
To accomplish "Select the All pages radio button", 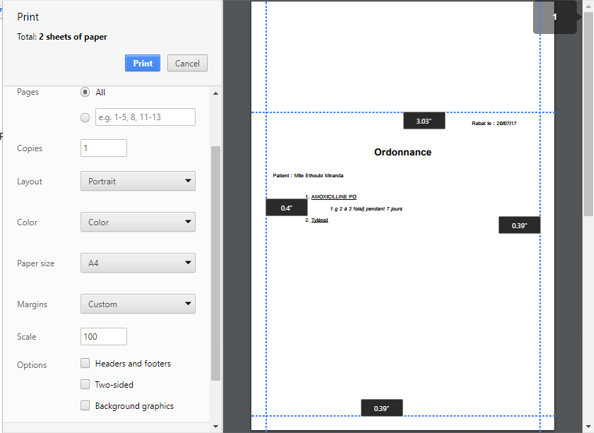I will pyautogui.click(x=85, y=92).
